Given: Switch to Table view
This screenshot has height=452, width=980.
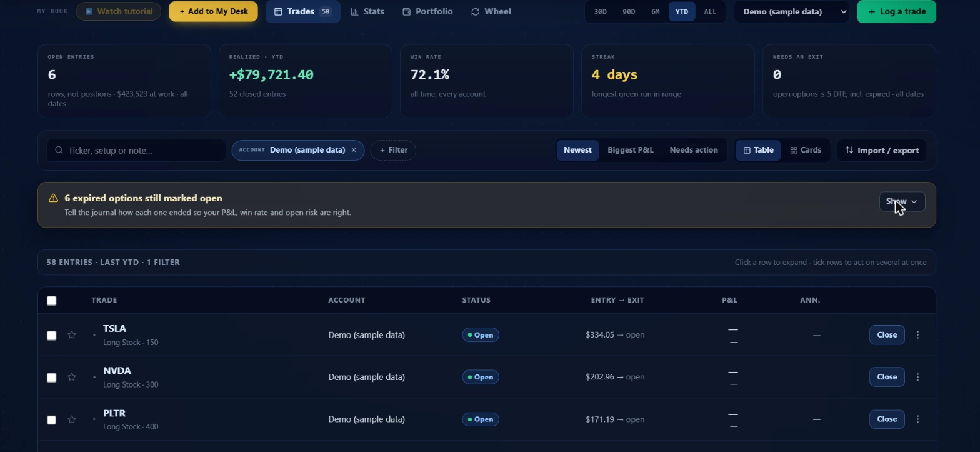Looking at the screenshot, I should point(758,150).
